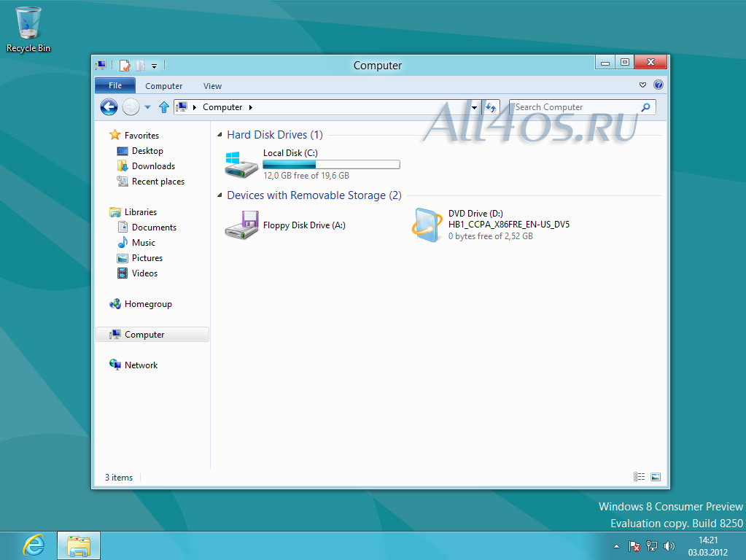Click the Computer breadcrumb in address bar
Viewport: 746px width, 560px height.
pos(222,107)
